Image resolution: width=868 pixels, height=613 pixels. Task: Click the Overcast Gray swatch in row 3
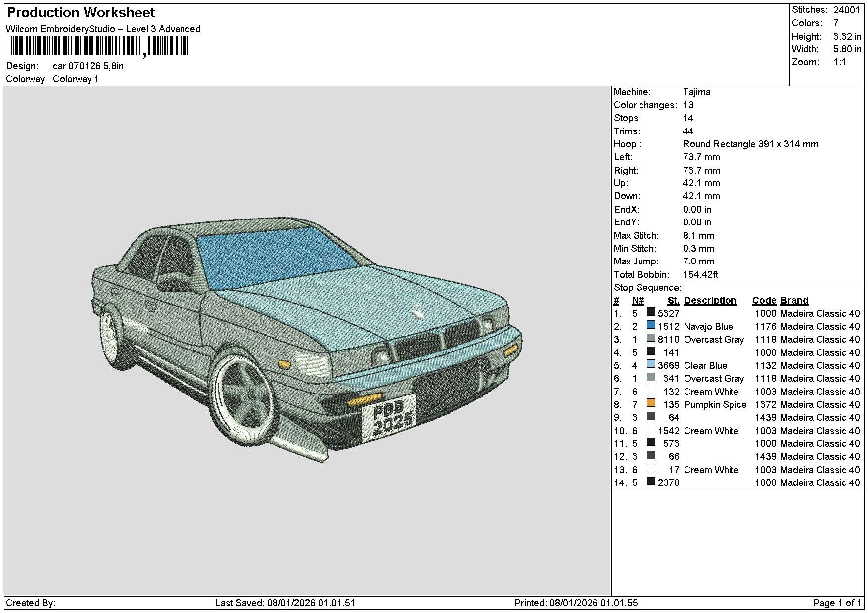pos(651,338)
